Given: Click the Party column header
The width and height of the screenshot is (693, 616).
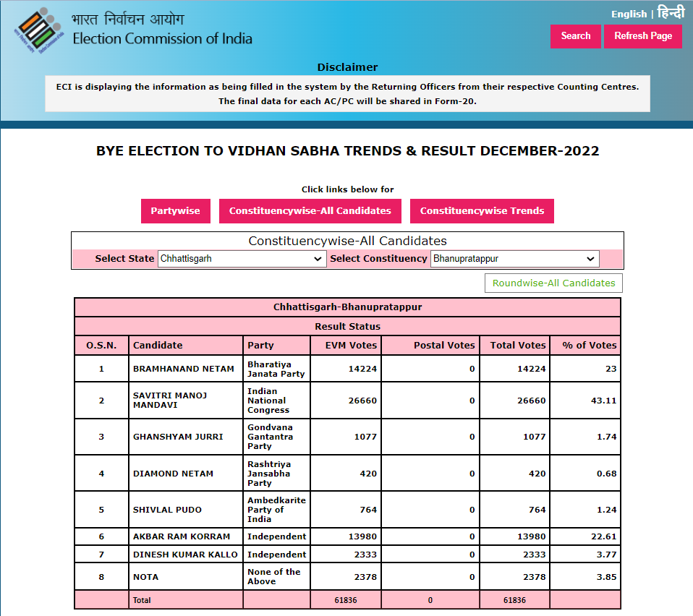Looking at the screenshot, I should click(x=276, y=346).
